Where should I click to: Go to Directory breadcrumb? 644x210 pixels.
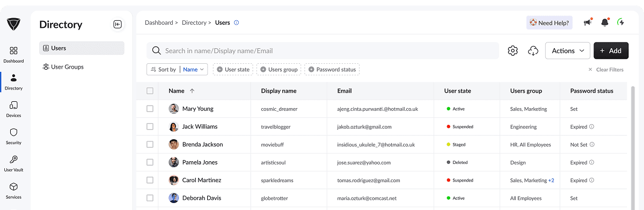click(194, 22)
